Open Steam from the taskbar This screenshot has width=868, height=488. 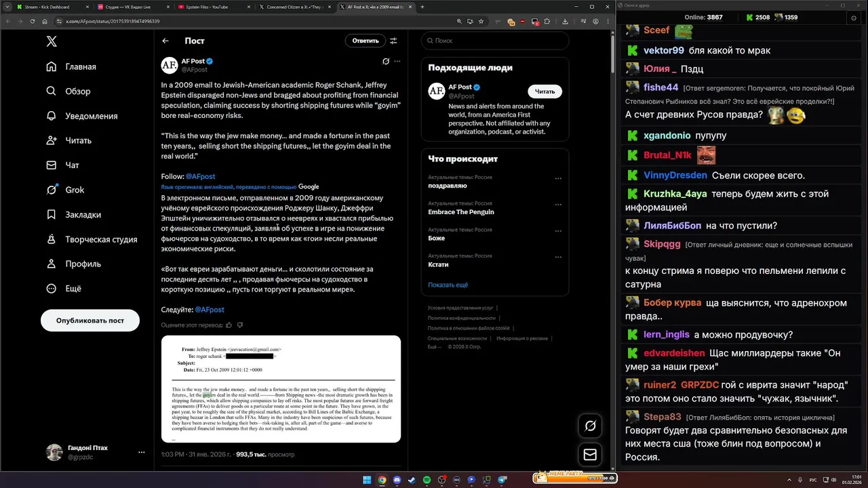[412, 480]
